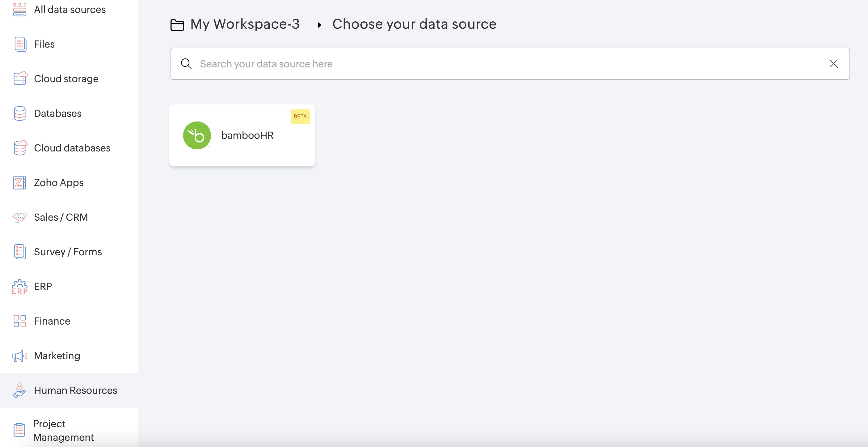This screenshot has height=447, width=868.
Task: Click the Databases cylinder icon
Action: coord(19,113)
